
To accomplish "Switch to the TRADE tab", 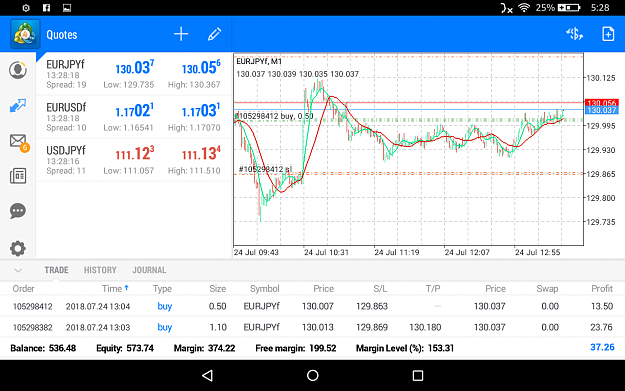I will pyautogui.click(x=56, y=270).
